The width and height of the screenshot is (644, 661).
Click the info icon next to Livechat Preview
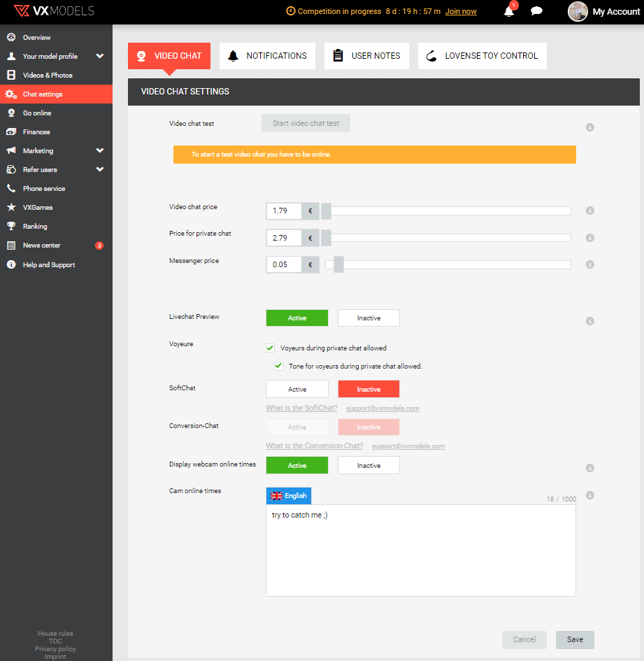(589, 321)
